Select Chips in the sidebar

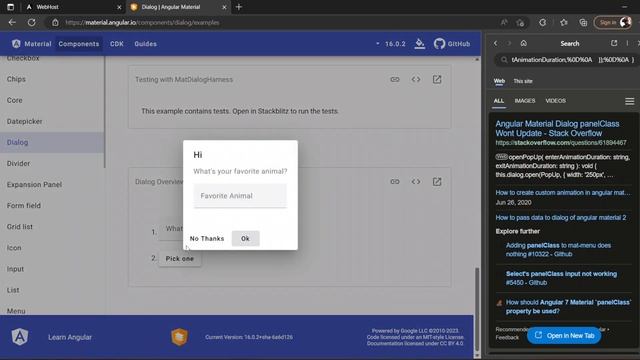[x=52, y=79]
